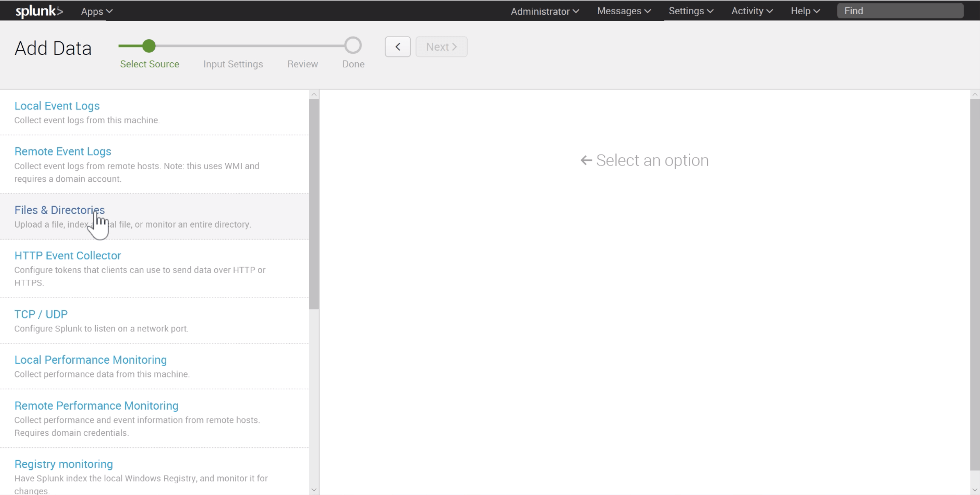The image size is (980, 495).
Task: Click the scrollbar up arrow
Action: click(x=314, y=94)
